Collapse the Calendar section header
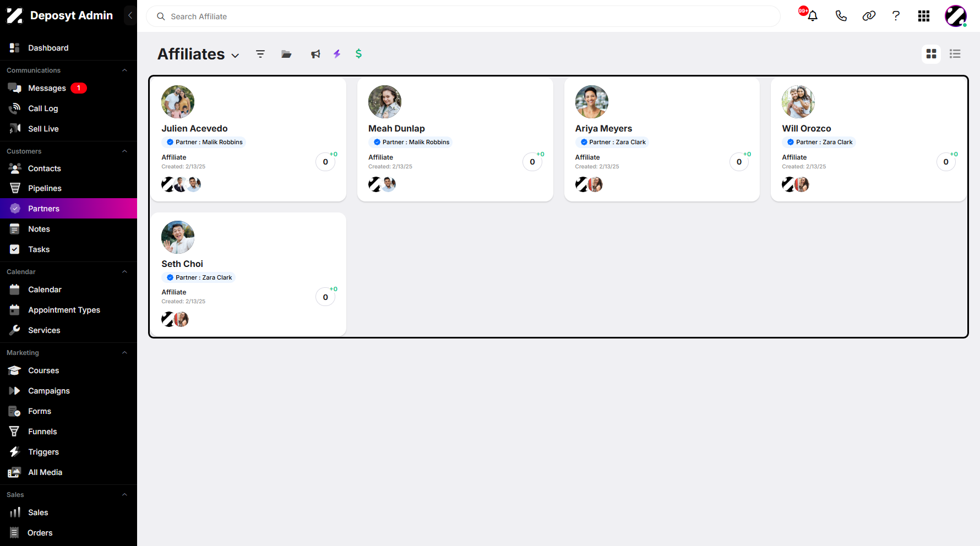The width and height of the screenshot is (980, 546). tap(124, 272)
